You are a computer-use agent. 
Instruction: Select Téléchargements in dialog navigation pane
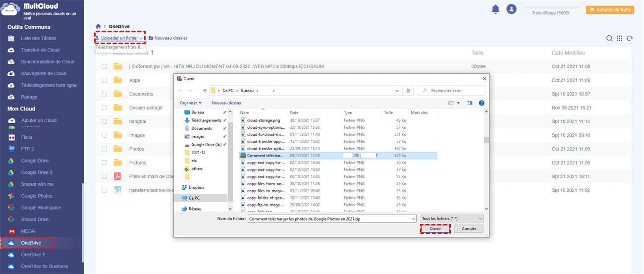(x=205, y=120)
